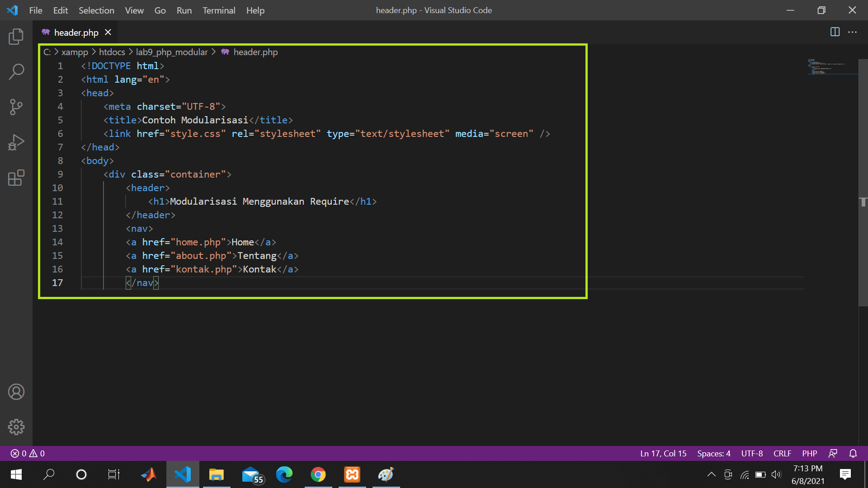Split the editor using the split icon
The width and height of the screenshot is (868, 488).
tap(834, 32)
